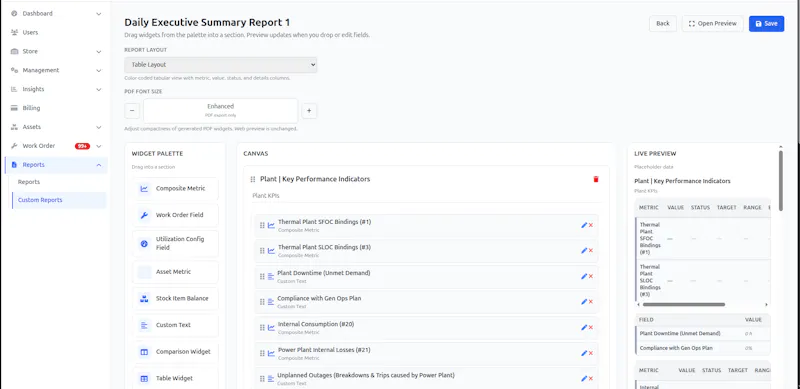This screenshot has width=800, height=389.
Task: Edit Thermal Plant SFOC Bindings (#1) widget
Action: coord(584,225)
